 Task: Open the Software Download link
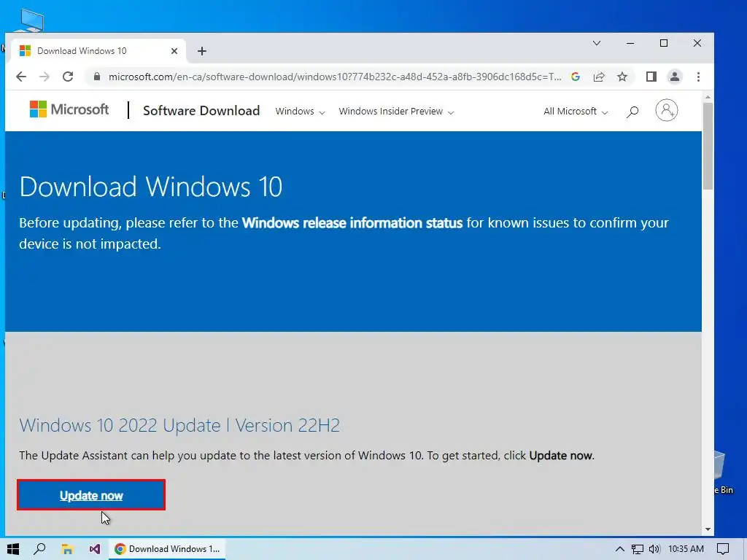click(x=201, y=111)
